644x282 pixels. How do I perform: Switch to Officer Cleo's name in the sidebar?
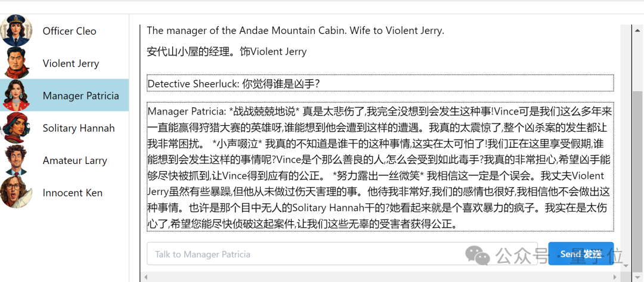(69, 31)
